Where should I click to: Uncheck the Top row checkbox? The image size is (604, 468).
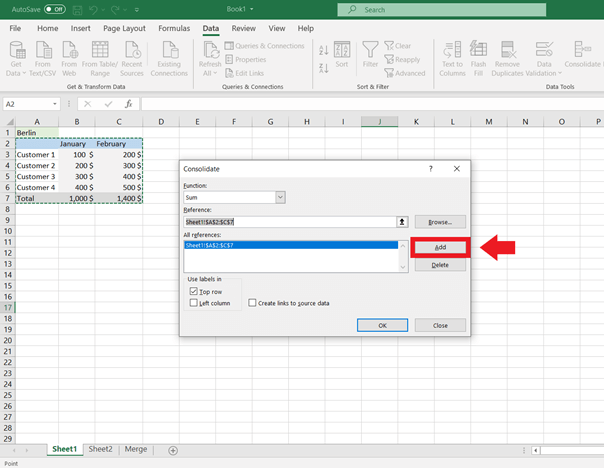point(193,291)
